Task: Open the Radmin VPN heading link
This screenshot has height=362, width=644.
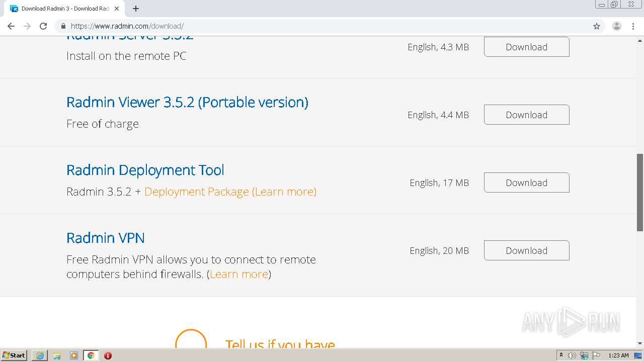Action: (x=106, y=238)
